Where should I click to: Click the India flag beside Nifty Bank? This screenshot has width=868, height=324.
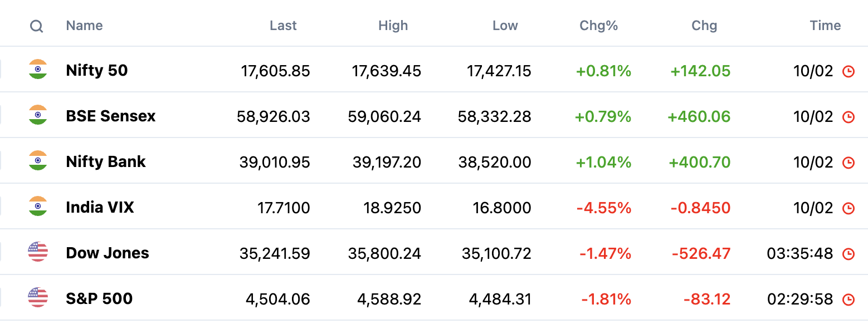38,160
